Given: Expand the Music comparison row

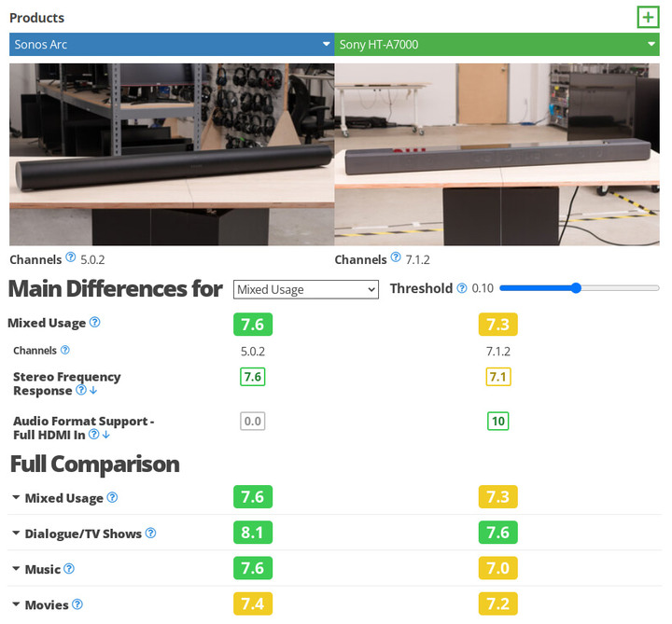Looking at the screenshot, I should [16, 568].
